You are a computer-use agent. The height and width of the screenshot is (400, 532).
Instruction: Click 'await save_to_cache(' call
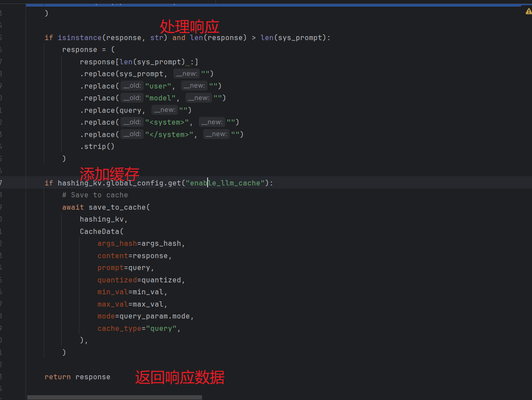106,207
